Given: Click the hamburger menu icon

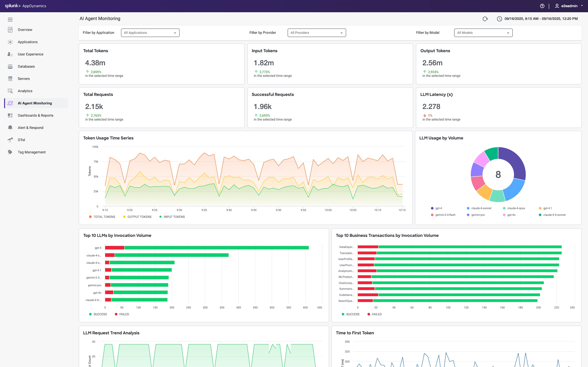Looking at the screenshot, I should tap(10, 20).
